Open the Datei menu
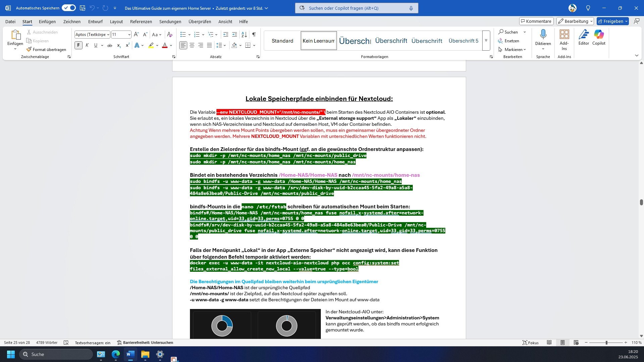This screenshot has height=362, width=644. [10, 21]
